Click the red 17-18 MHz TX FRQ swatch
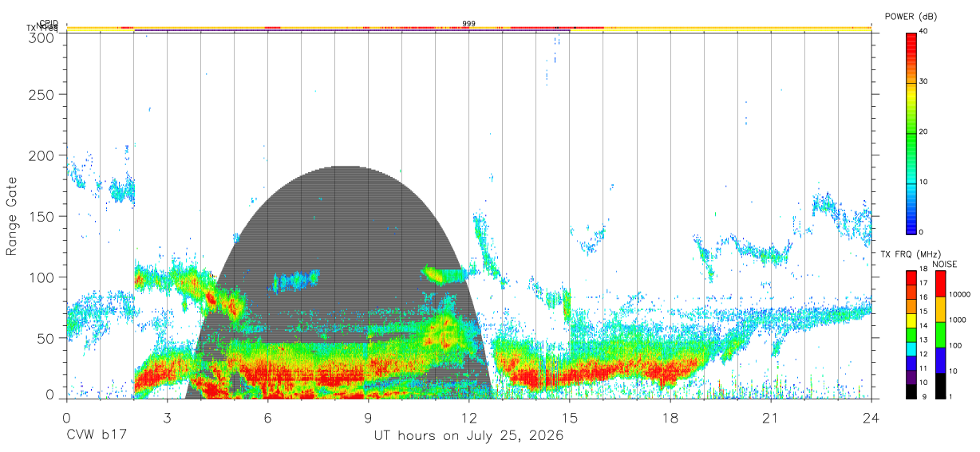The width and height of the screenshot is (980, 452). tap(911, 277)
